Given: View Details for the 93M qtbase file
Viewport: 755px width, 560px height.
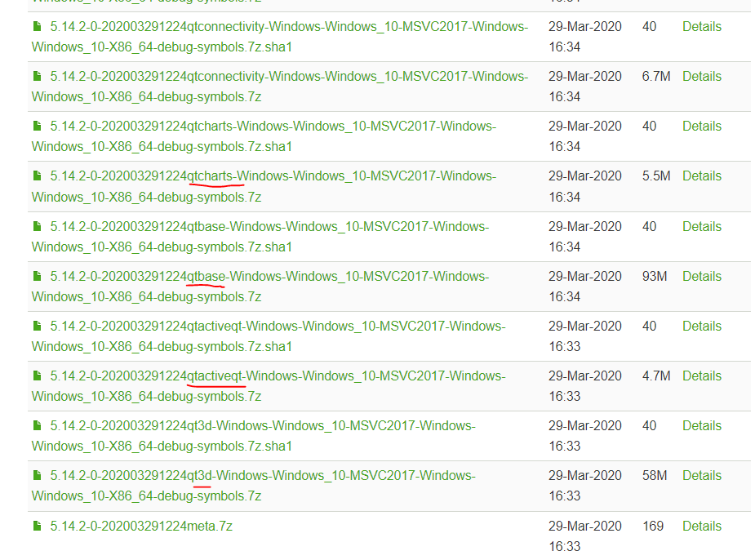Looking at the screenshot, I should 702,277.
